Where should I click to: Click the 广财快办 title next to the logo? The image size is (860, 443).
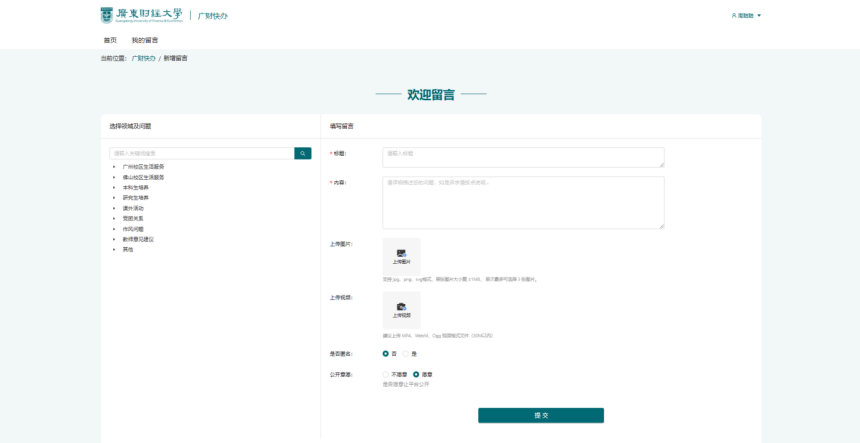tap(212, 16)
